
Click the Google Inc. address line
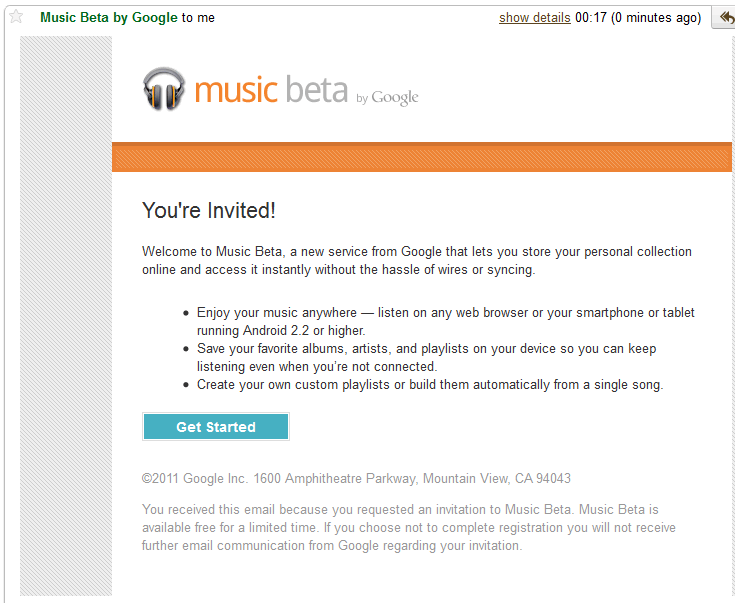(x=356, y=479)
